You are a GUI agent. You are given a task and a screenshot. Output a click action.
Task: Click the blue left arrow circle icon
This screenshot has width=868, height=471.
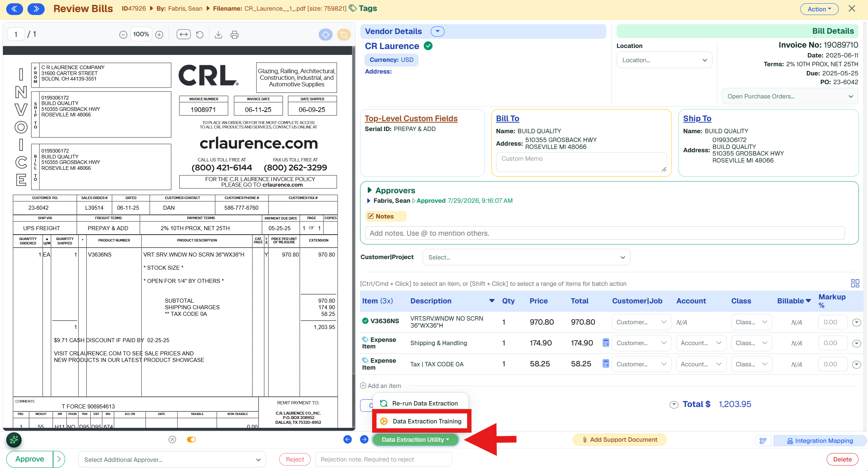348,440
